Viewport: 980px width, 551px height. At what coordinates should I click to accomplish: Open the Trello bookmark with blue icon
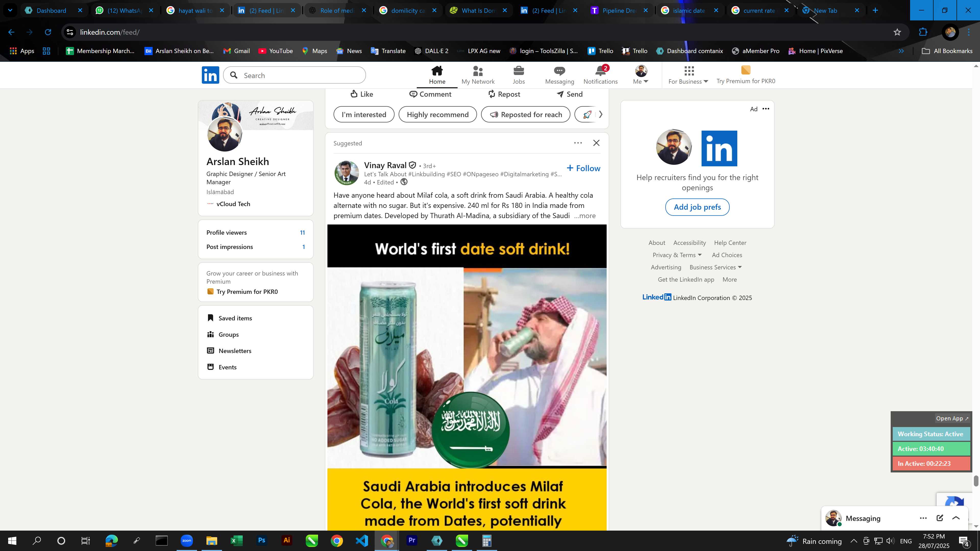coord(600,51)
